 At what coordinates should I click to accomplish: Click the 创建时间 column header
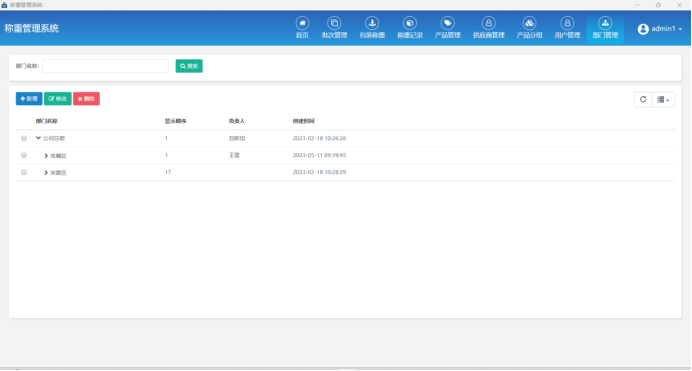tap(304, 121)
